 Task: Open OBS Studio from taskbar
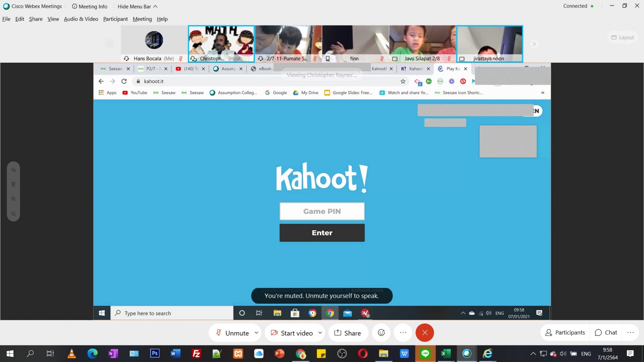(342, 354)
